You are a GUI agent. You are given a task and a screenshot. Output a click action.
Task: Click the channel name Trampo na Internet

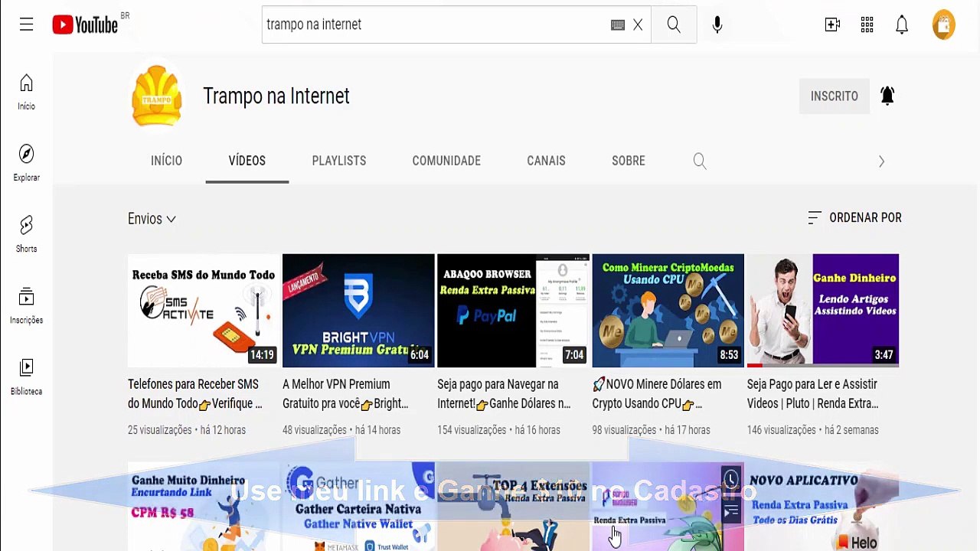coord(276,96)
